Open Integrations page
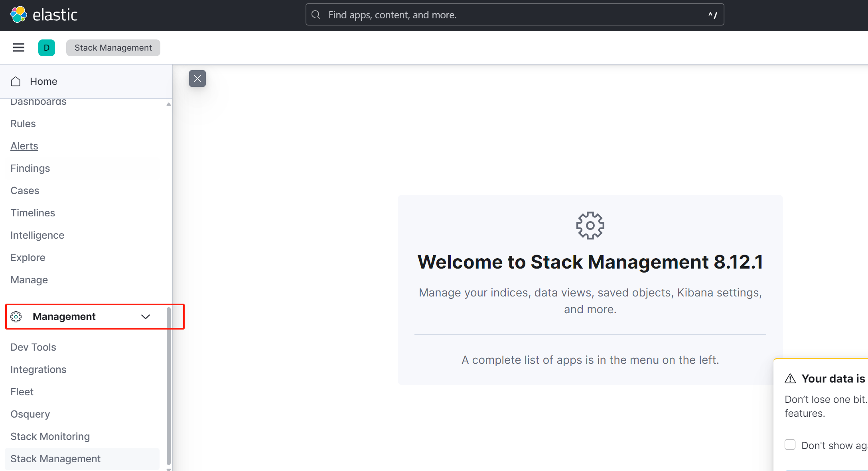Viewport: 868px width, 471px height. coord(38,369)
